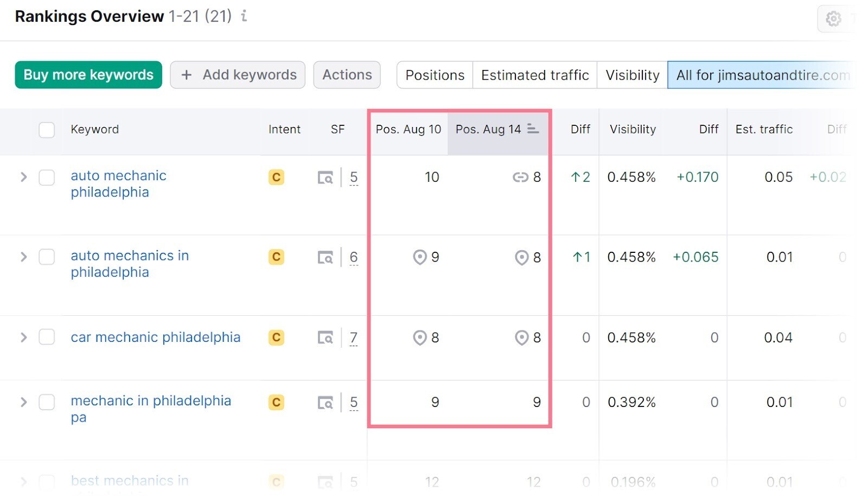Image resolution: width=868 pixels, height=503 pixels.
Task: Check the checkbox for auto mechanic philadelphia
Action: tap(47, 177)
